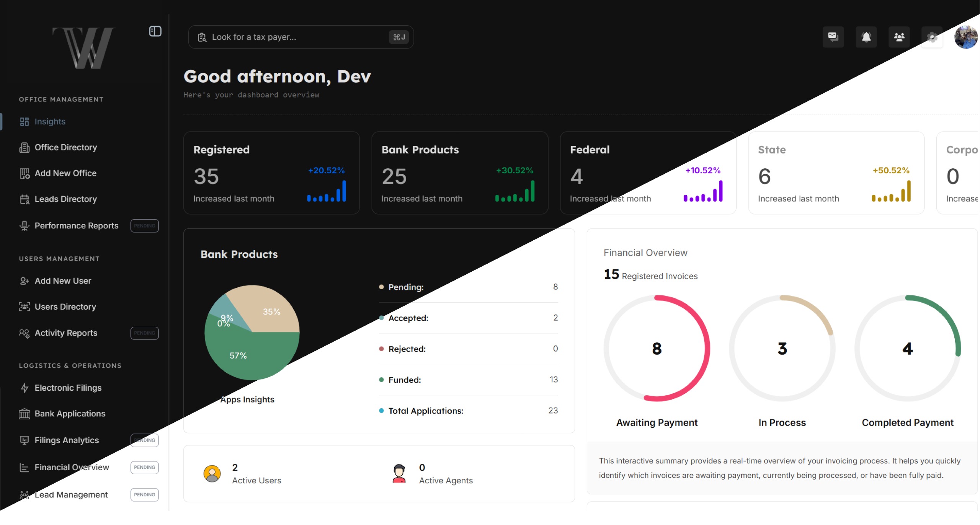Open the team members icon
Screen dimensions: 980x525
pyautogui.click(x=899, y=37)
